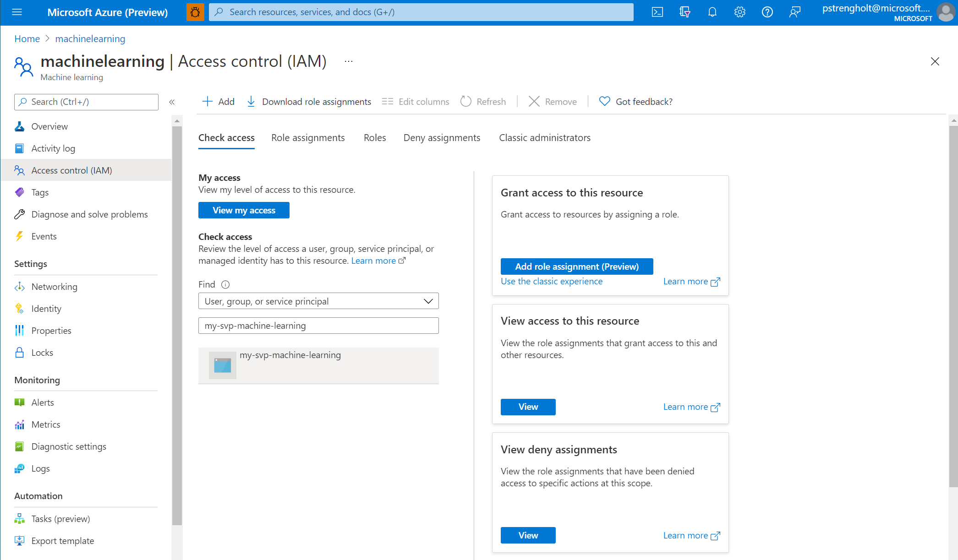
Task: Switch to the Role assignments tab
Action: click(308, 138)
